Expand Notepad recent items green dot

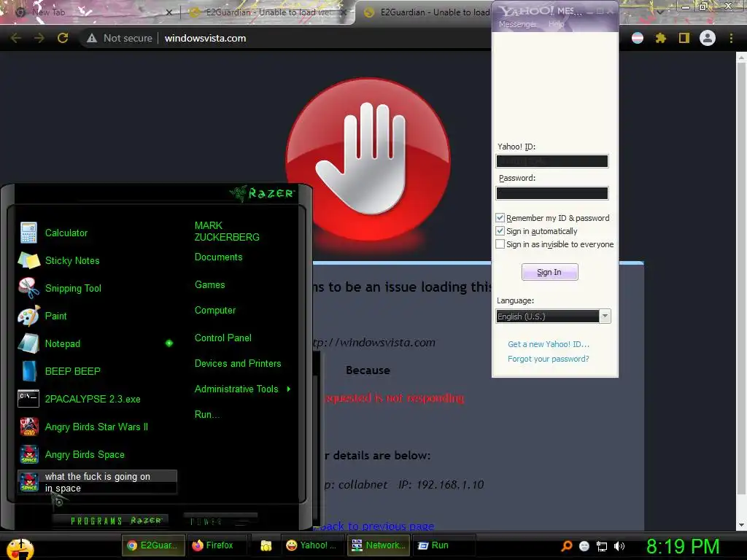pyautogui.click(x=169, y=343)
